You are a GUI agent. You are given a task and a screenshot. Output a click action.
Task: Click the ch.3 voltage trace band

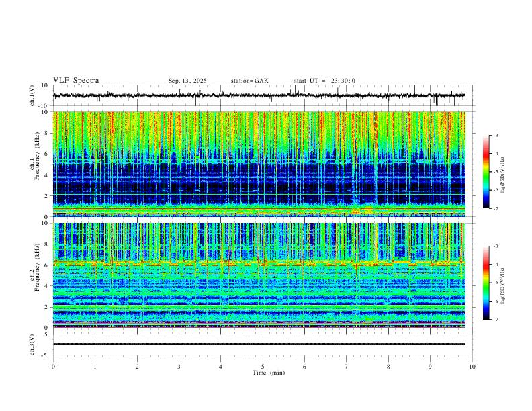click(259, 344)
